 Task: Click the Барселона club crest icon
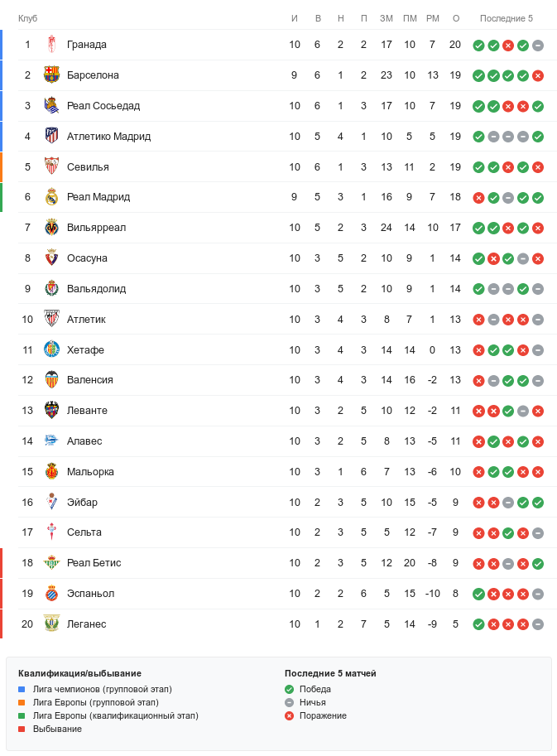coord(51,75)
